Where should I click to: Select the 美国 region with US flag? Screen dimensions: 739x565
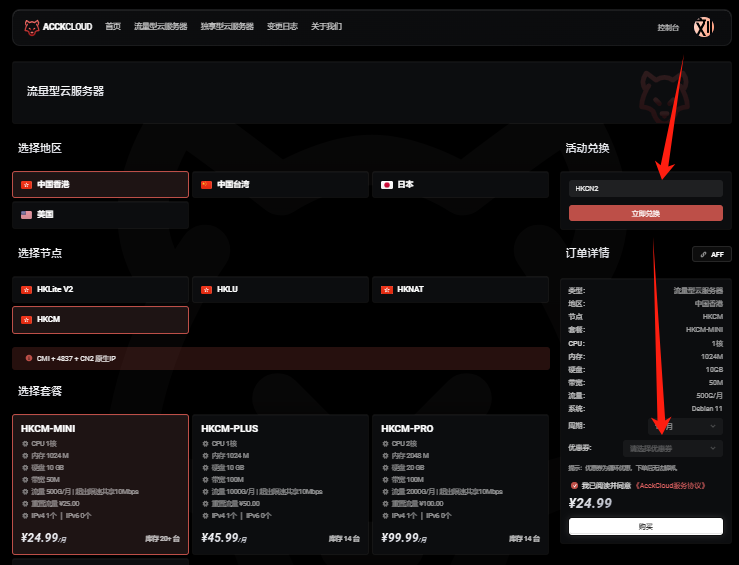pyautogui.click(x=100, y=214)
